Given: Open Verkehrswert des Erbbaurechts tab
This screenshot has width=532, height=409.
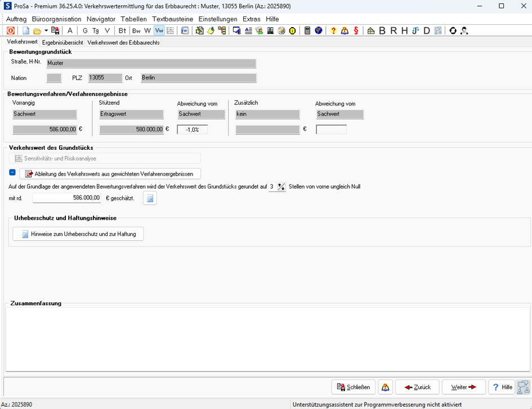Looking at the screenshot, I should [x=123, y=43].
